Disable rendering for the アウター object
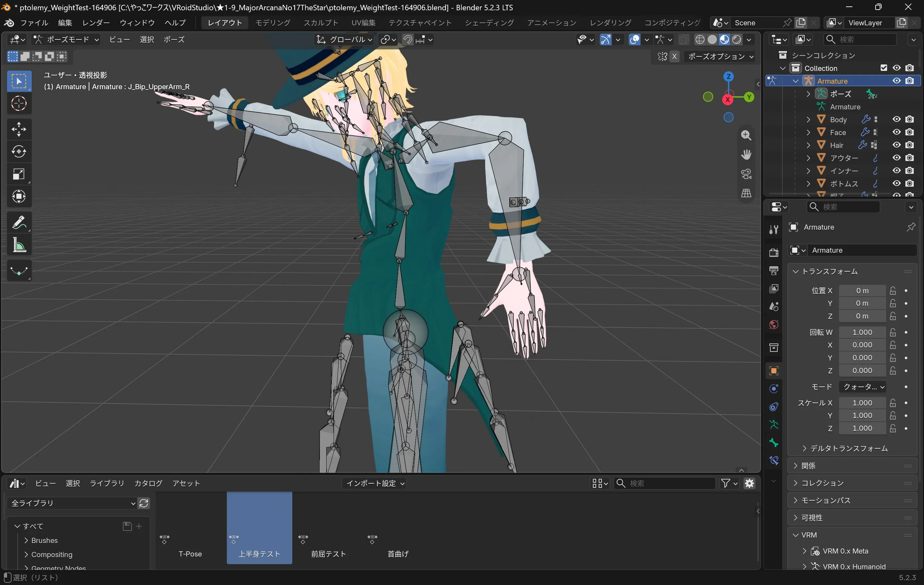This screenshot has width=924, height=585. click(x=910, y=158)
